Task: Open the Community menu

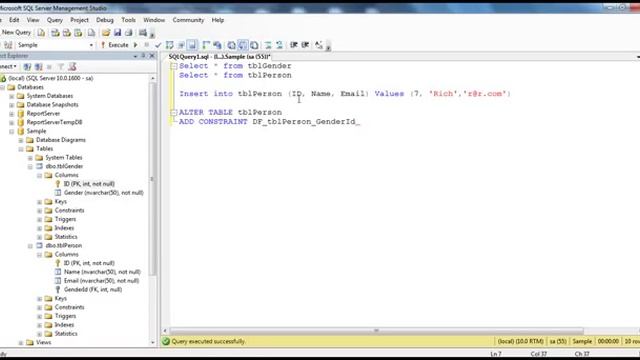Action: [x=188, y=20]
